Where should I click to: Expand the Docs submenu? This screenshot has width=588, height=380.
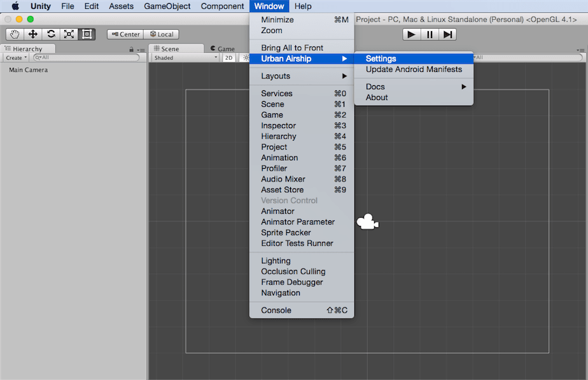tap(414, 87)
